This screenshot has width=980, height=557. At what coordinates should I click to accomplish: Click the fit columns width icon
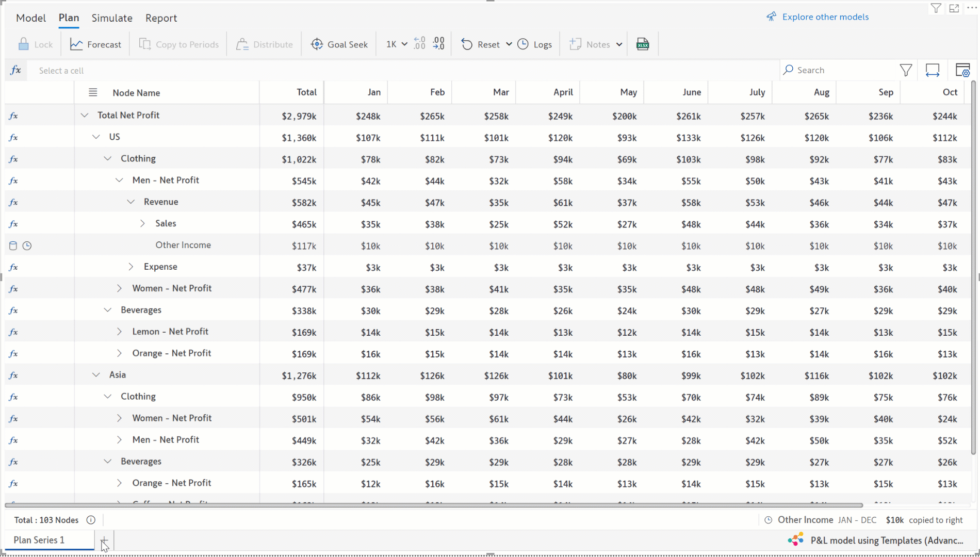(x=933, y=70)
